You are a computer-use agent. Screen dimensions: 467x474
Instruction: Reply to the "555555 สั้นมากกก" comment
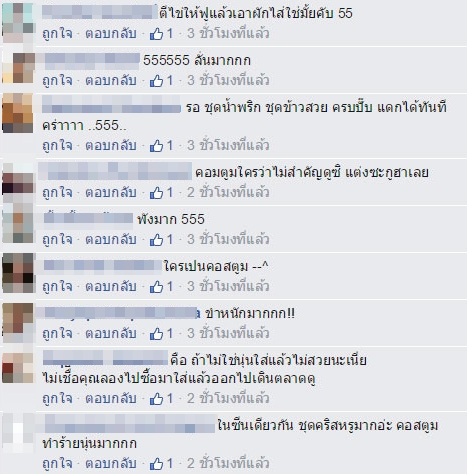pyautogui.click(x=111, y=80)
